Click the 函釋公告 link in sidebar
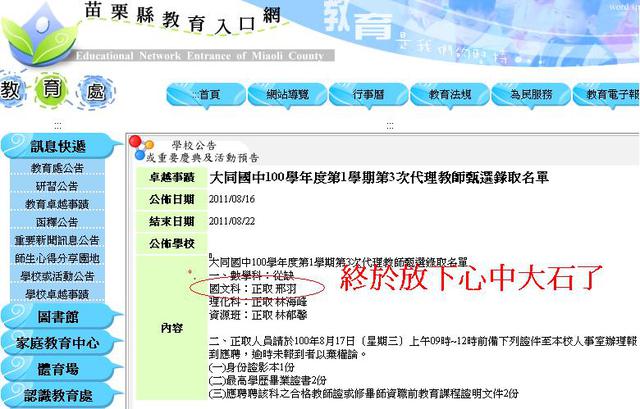This screenshot has height=409, width=640. click(58, 222)
